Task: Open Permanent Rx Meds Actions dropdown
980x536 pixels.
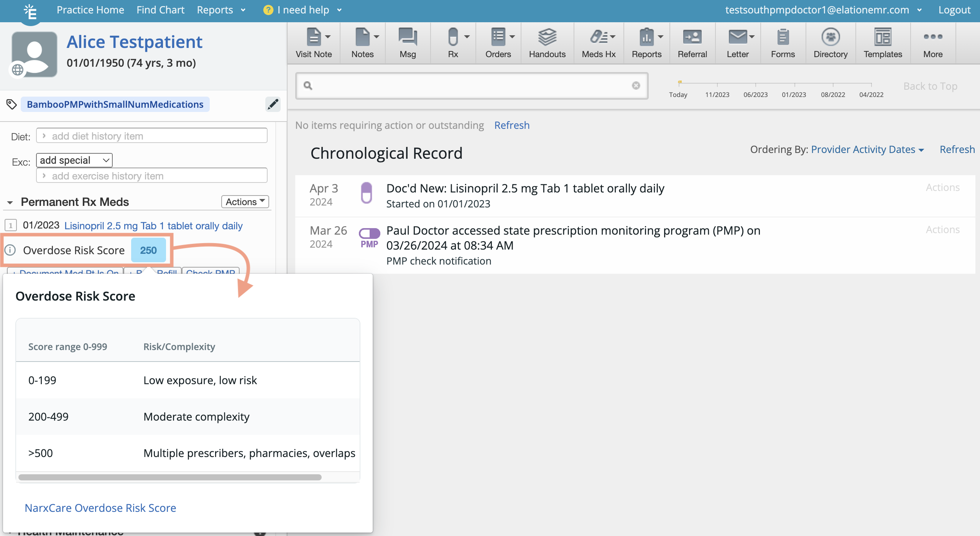Action: click(245, 202)
